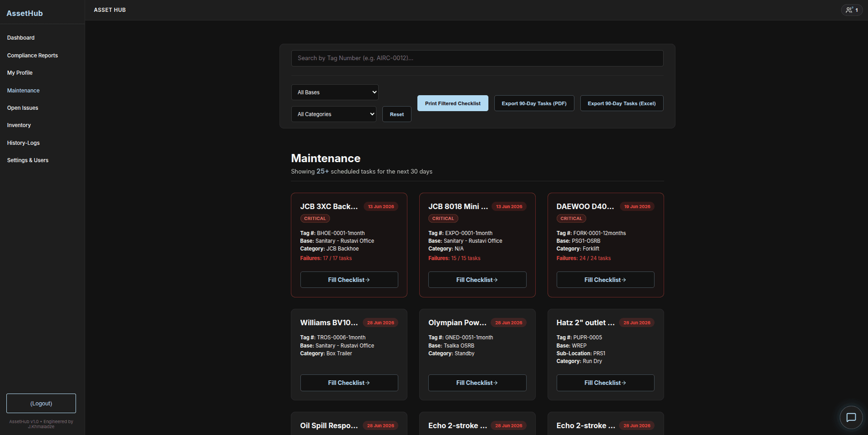868x435 pixels.
Task: Fill Checklist for Williams BV10 trailer
Action: (349, 383)
